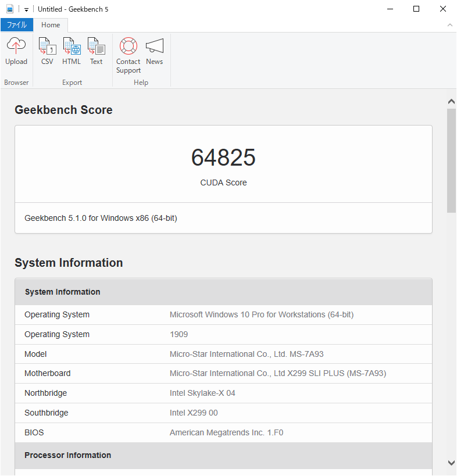Select the Home ribbon tab
The height and width of the screenshot is (476, 457).
tap(51, 25)
